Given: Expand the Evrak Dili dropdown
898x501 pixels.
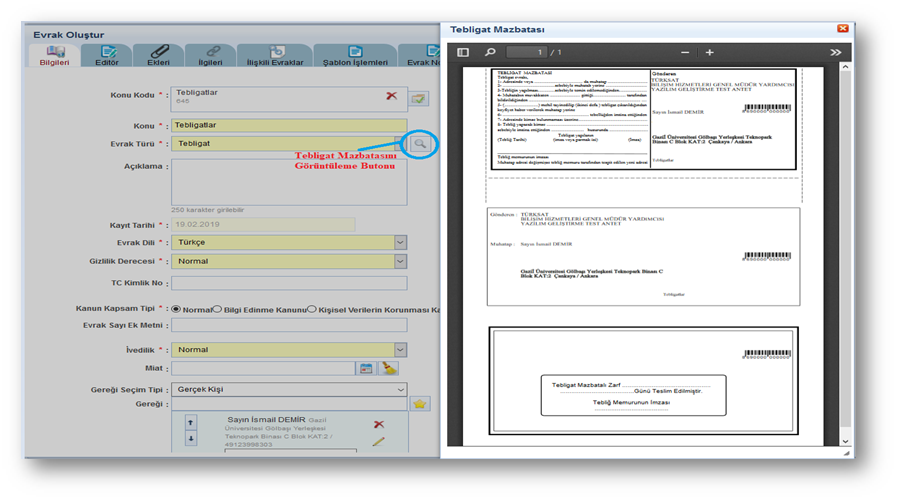Looking at the screenshot, I should coord(400,243).
